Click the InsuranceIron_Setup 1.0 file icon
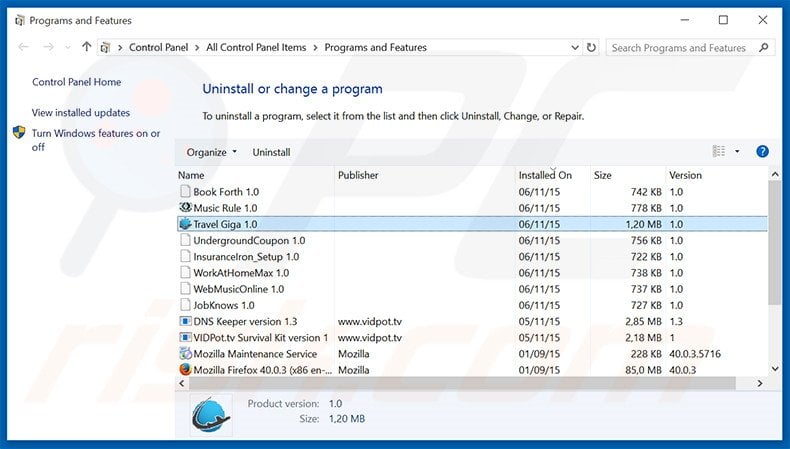This screenshot has width=790, height=449. tap(185, 256)
